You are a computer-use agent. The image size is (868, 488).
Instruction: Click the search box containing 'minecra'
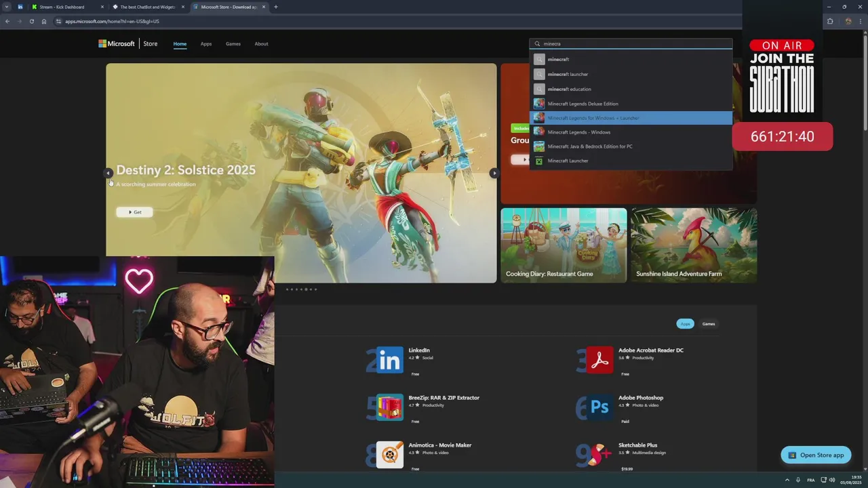click(631, 43)
